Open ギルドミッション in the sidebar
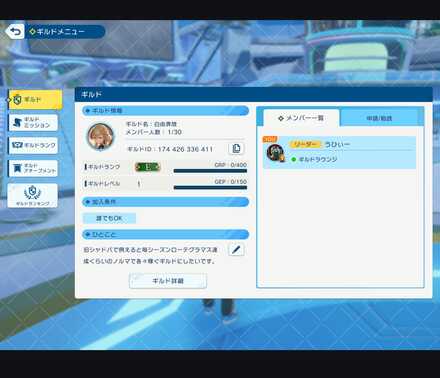Viewport: 440px width, 378px height. 33,122
